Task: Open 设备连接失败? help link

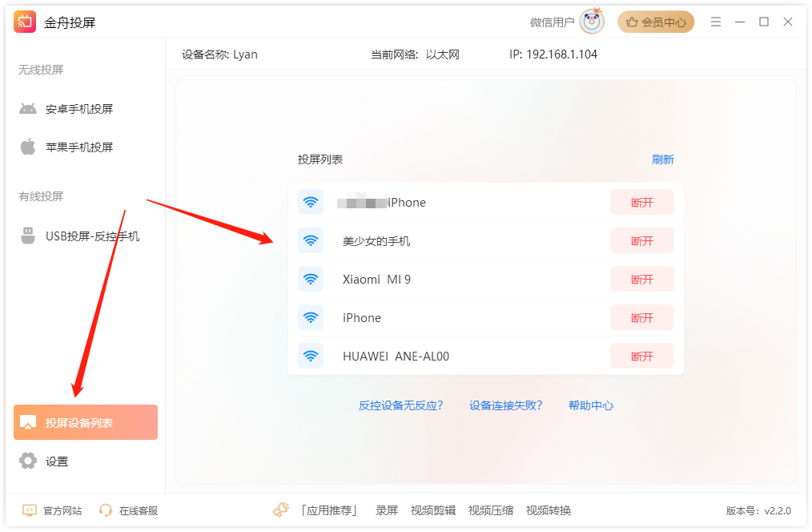Action: 505,405
